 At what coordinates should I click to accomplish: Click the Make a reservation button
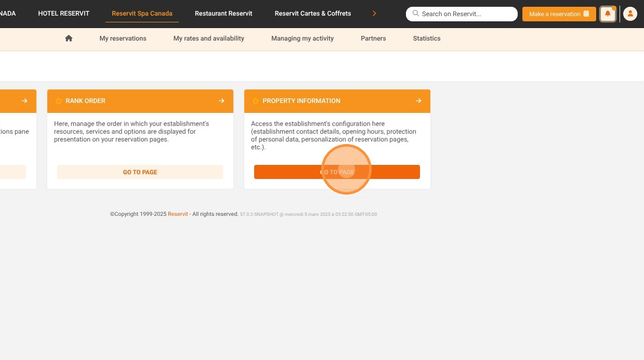[x=559, y=14]
